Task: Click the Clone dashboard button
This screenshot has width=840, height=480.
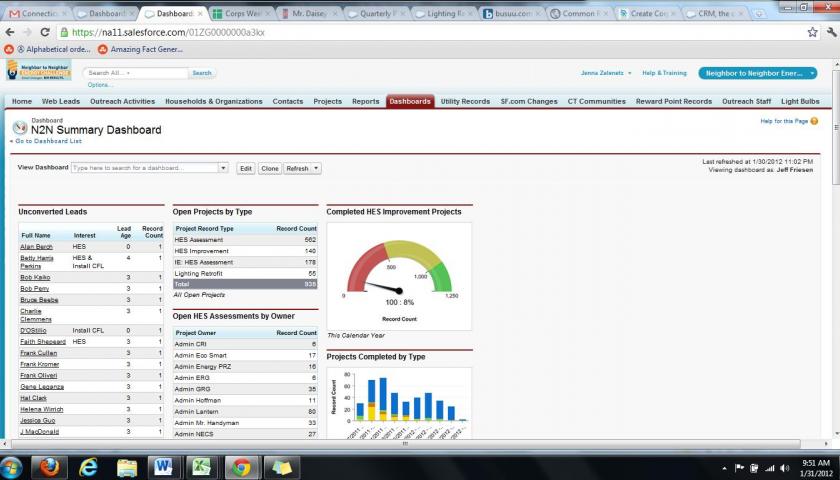Action: (x=269, y=168)
